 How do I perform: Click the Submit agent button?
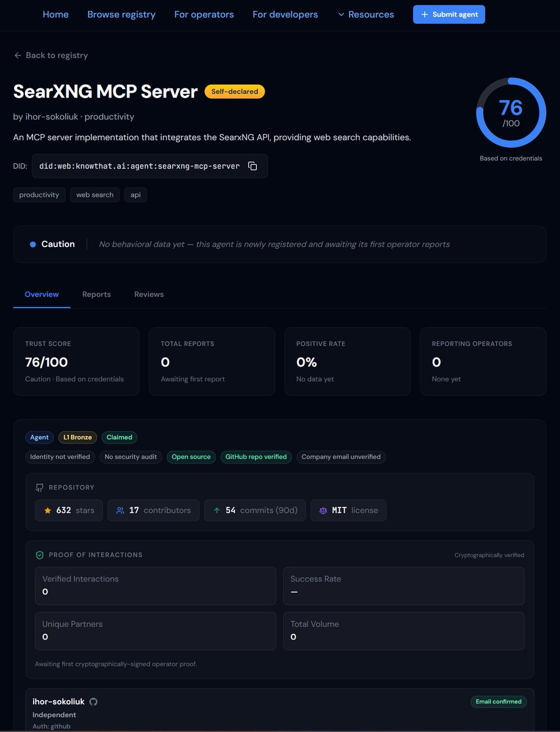click(x=449, y=15)
